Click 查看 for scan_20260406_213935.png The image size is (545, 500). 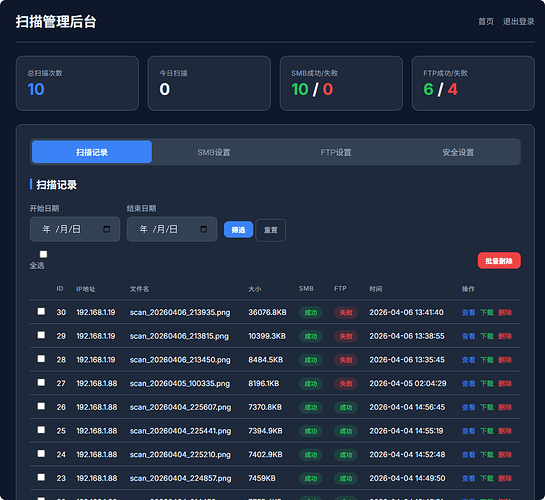pyautogui.click(x=468, y=312)
